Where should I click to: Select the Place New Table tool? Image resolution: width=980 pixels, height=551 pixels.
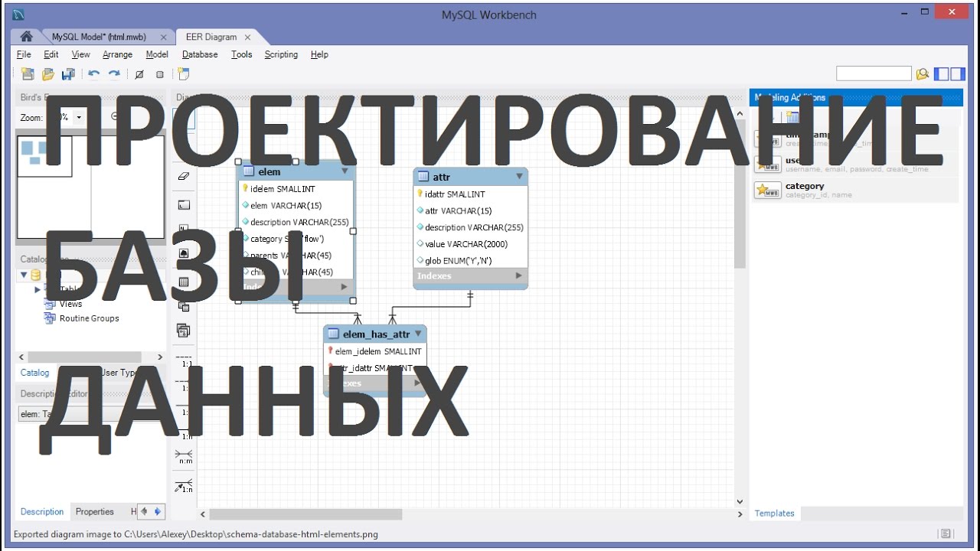point(183,282)
